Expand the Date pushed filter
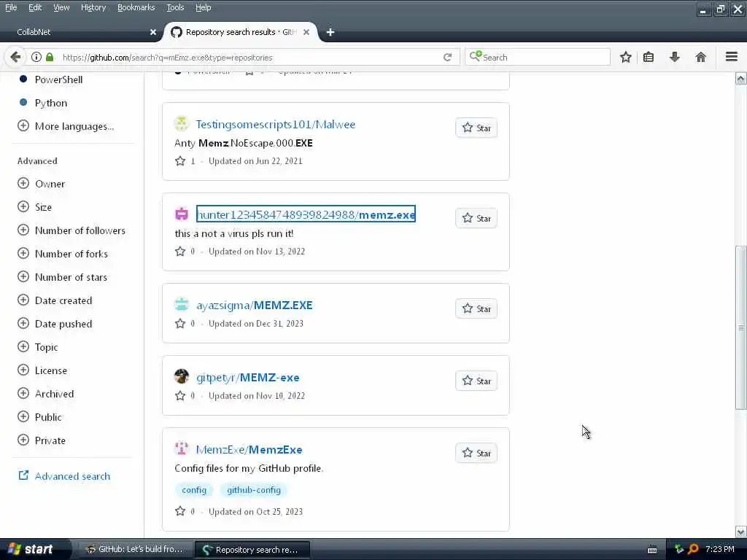 (55, 324)
